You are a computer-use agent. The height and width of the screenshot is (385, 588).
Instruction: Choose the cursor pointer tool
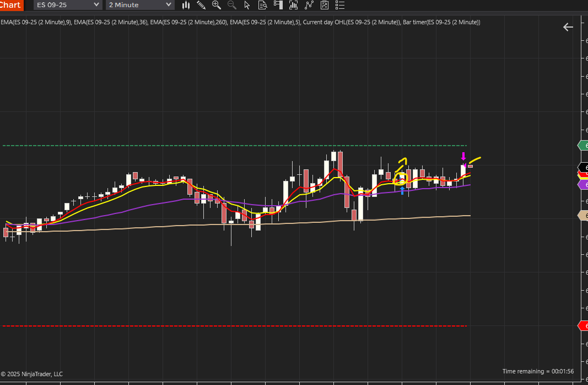coord(247,5)
